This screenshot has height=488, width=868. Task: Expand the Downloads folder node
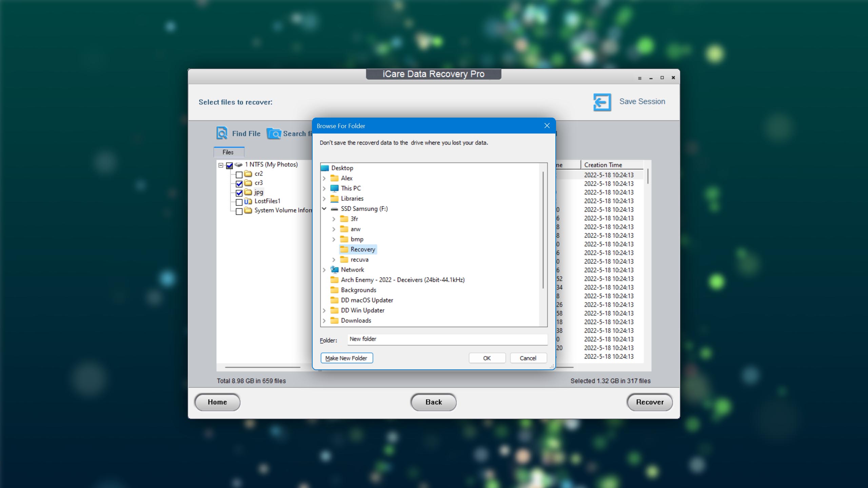click(x=324, y=321)
